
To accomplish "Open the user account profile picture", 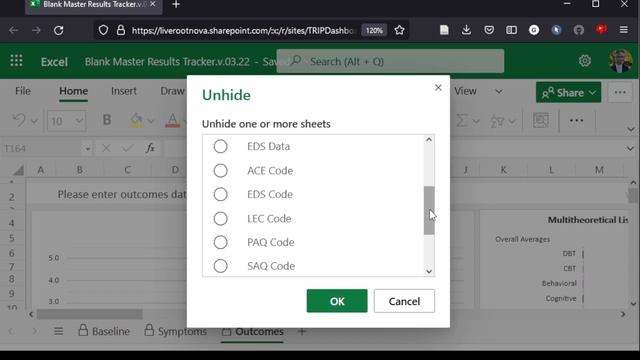I will tap(620, 61).
